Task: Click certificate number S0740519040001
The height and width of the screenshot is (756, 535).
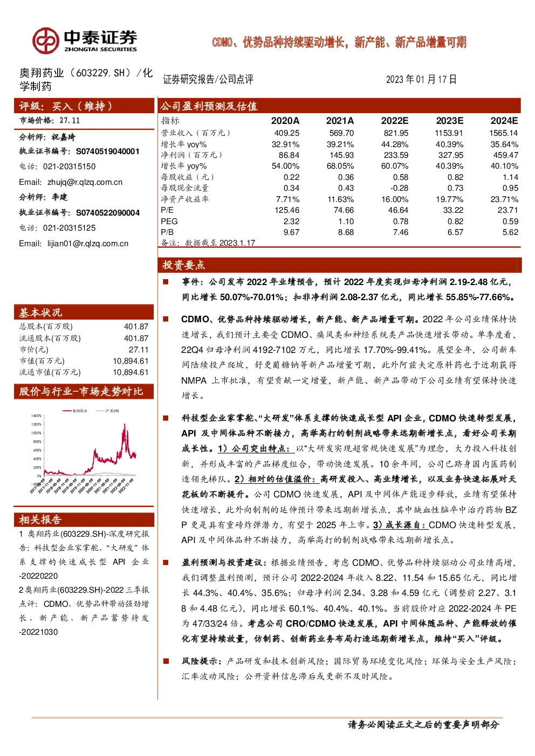Action: [x=108, y=151]
